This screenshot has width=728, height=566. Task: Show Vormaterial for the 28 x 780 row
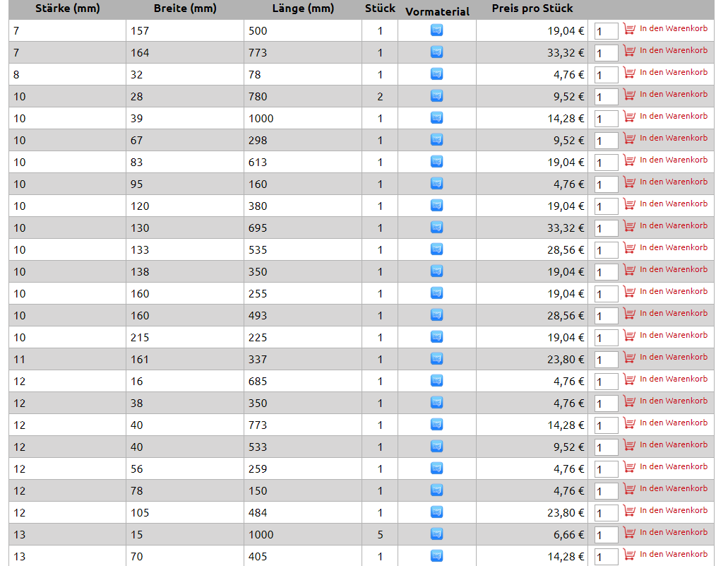(436, 95)
